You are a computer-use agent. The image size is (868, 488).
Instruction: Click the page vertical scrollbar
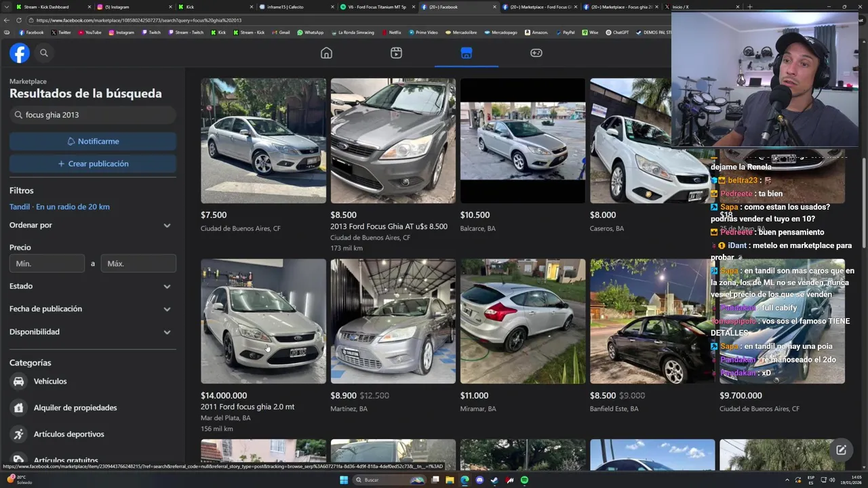[x=864, y=203]
